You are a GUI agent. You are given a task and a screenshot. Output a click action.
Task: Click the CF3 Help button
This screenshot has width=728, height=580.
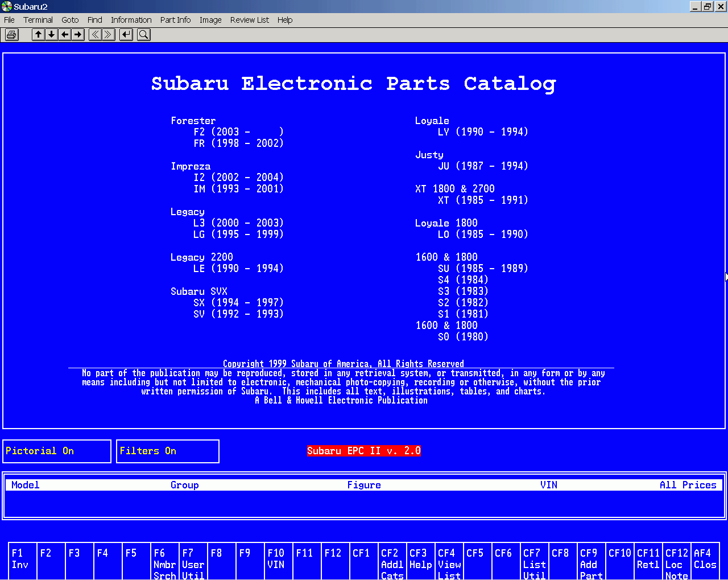coord(421,561)
